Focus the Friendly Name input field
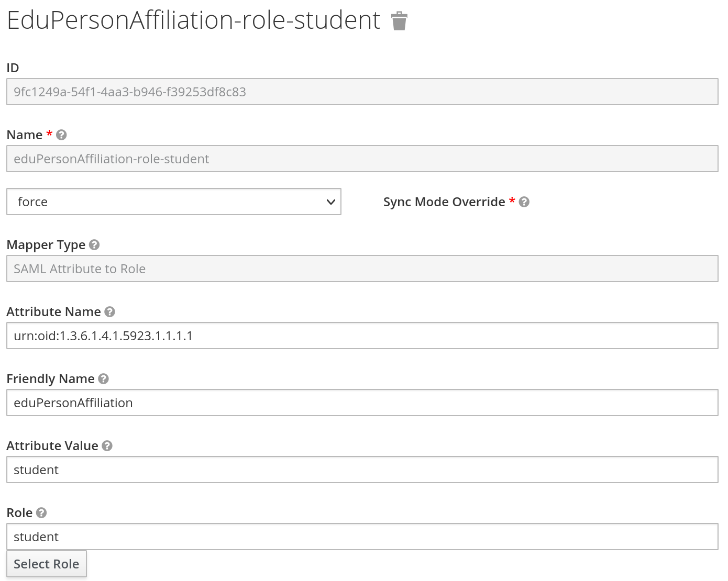 [362, 403]
